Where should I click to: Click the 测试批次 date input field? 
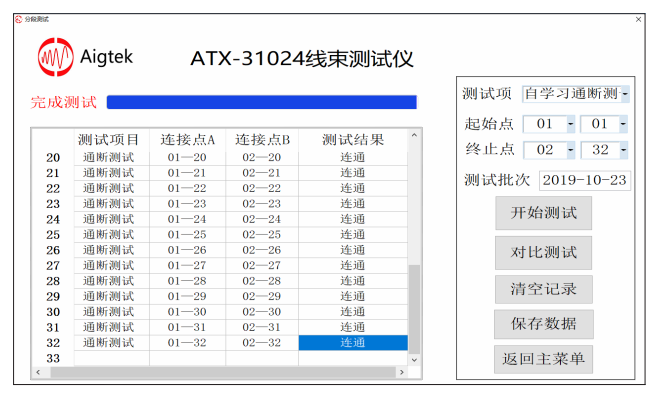(585, 181)
